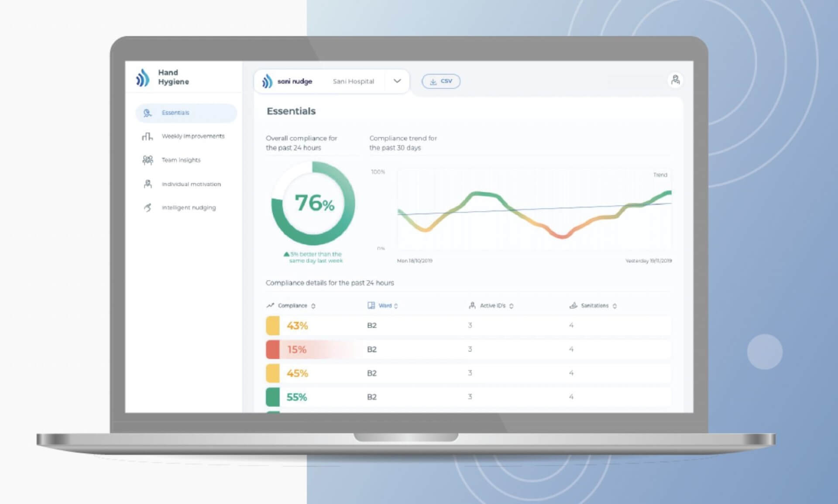838x504 pixels.
Task: Expand the Sani Hospital dropdown chevron
Action: (x=397, y=81)
